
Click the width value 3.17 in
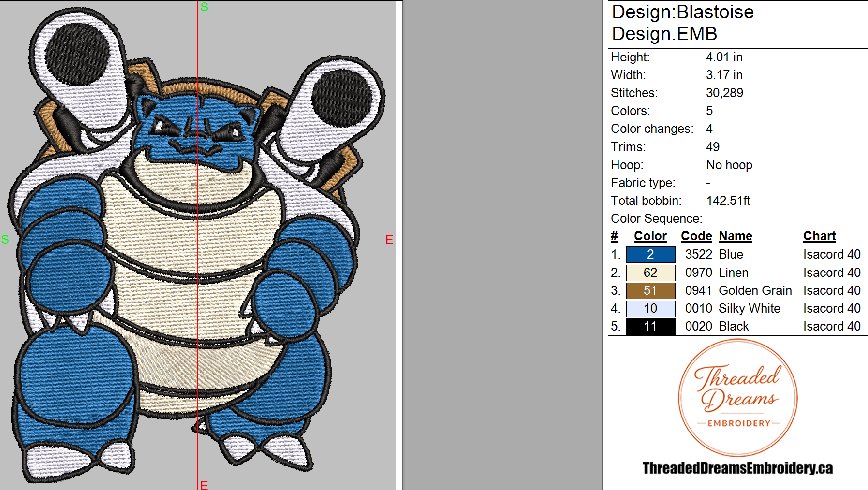724,75
